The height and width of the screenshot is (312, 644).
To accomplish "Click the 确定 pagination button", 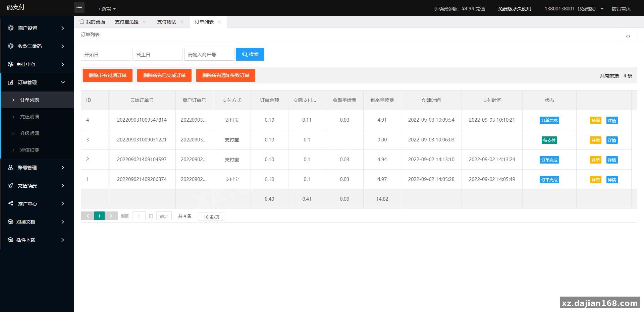I will 164,216.
